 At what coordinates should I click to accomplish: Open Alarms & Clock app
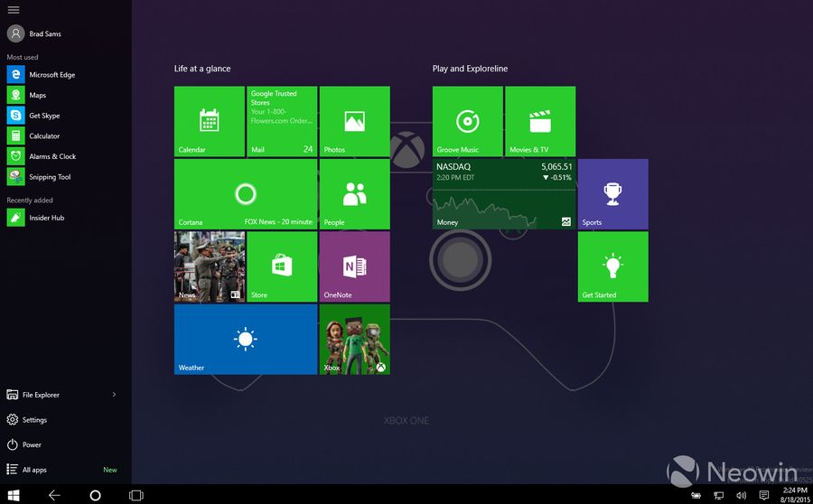(x=42, y=156)
